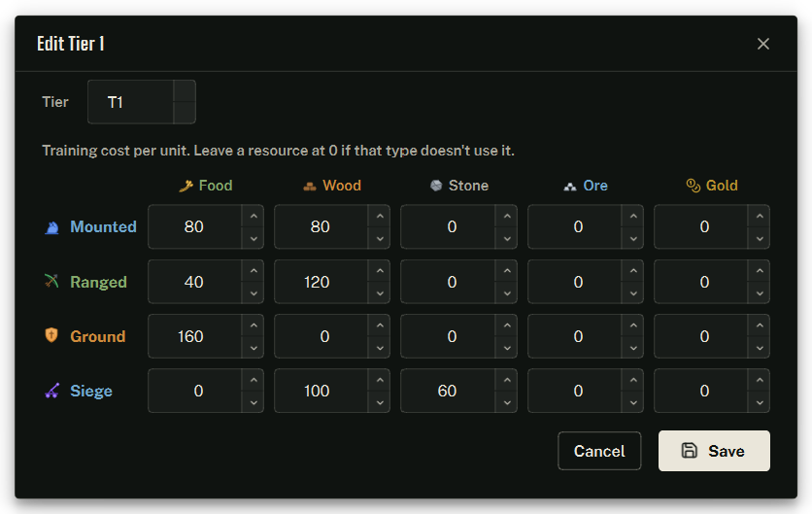
Task: Increment Ground Ore cost
Action: [633, 326]
